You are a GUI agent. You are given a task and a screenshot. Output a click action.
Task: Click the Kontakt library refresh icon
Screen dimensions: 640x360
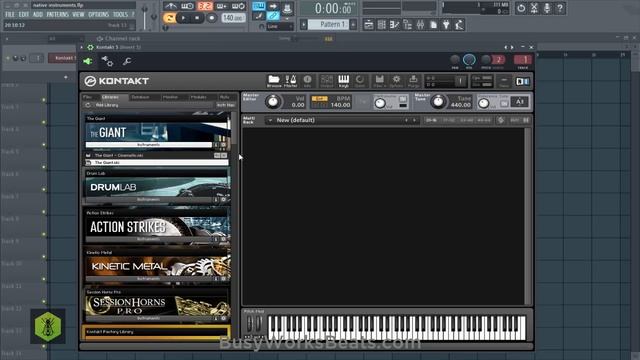[88, 105]
